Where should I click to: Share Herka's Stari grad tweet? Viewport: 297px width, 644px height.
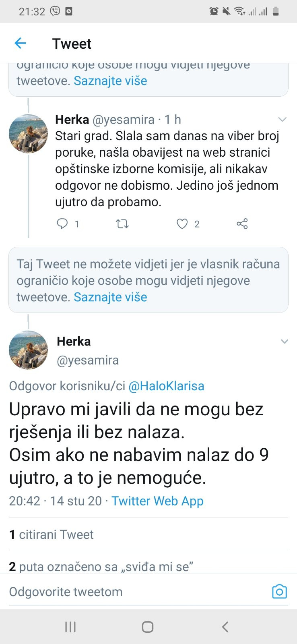(242, 224)
